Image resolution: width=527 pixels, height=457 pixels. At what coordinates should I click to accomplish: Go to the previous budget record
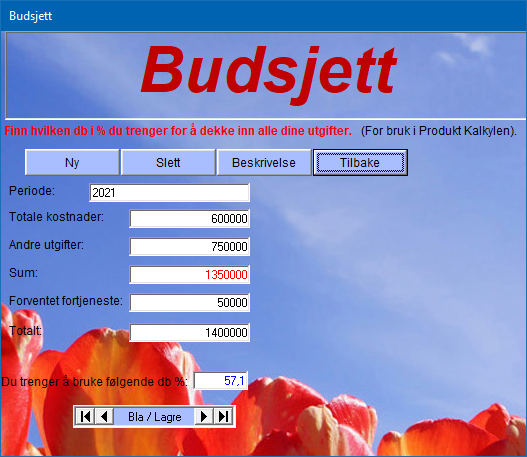coord(104,417)
